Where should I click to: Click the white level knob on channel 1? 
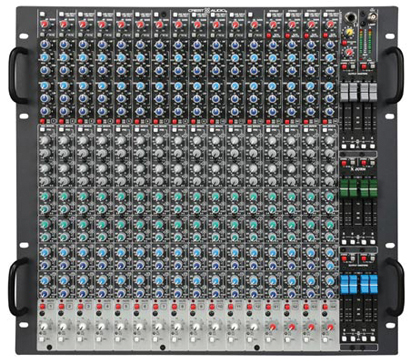point(44,327)
